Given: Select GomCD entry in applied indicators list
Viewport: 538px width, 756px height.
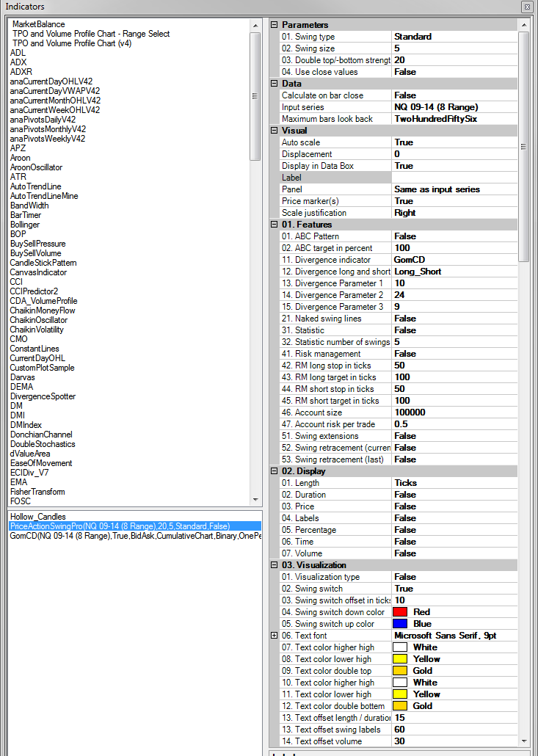Looking at the screenshot, I should [135, 536].
